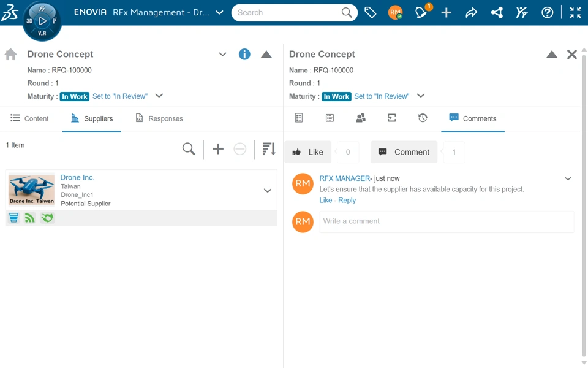Click the magnifier icon in the top search box
The height and width of the screenshot is (368, 588).
tap(347, 12)
